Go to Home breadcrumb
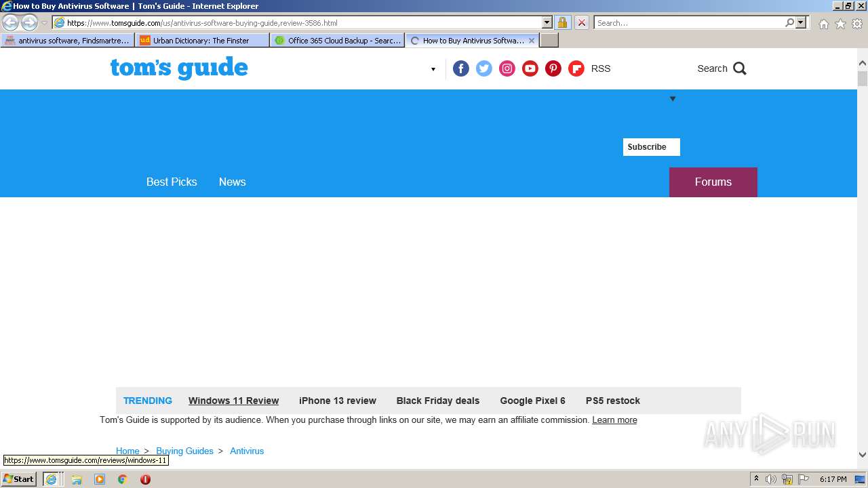The image size is (868, 488). point(127,451)
